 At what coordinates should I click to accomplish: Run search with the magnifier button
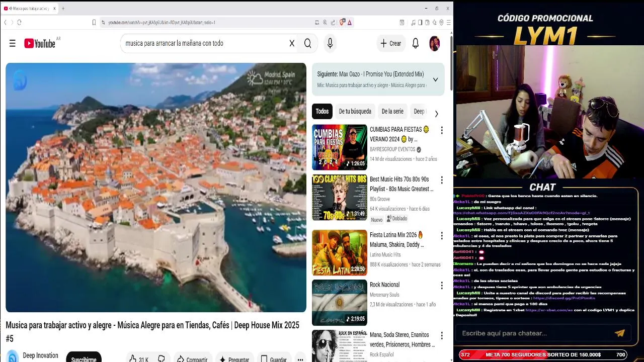coord(307,43)
